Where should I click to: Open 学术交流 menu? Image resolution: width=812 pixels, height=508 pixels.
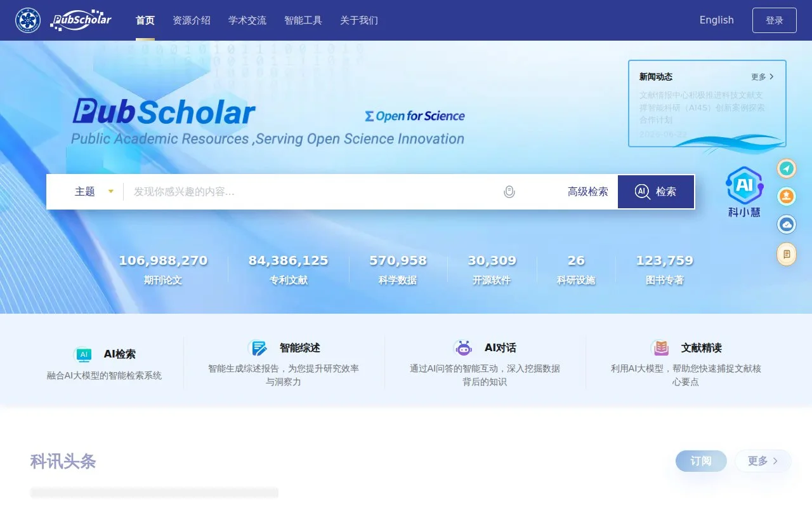pos(247,20)
